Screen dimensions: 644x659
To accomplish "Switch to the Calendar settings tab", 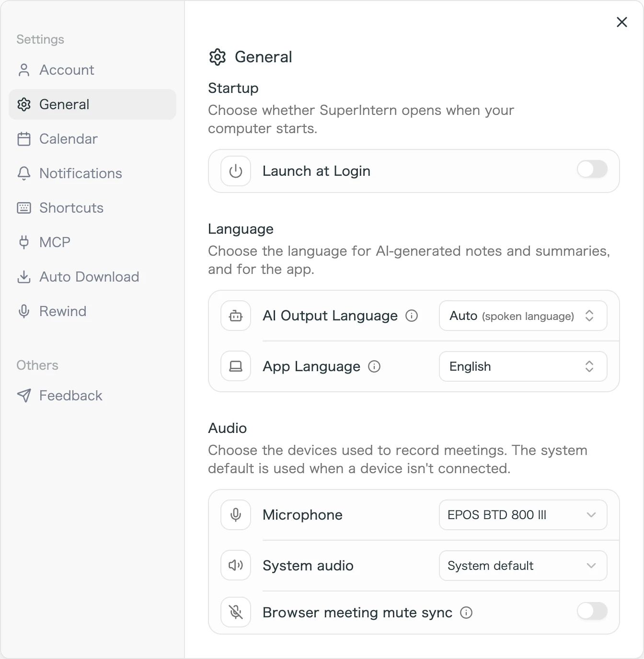I will (92, 139).
